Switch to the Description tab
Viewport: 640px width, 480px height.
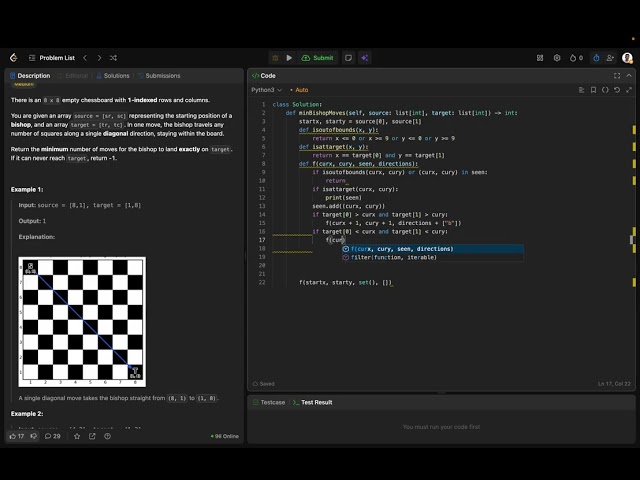pyautogui.click(x=30, y=76)
